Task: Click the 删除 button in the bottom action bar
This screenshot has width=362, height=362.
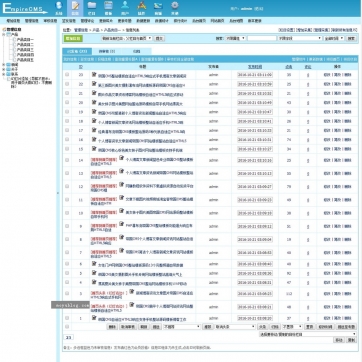Action: pos(112,327)
